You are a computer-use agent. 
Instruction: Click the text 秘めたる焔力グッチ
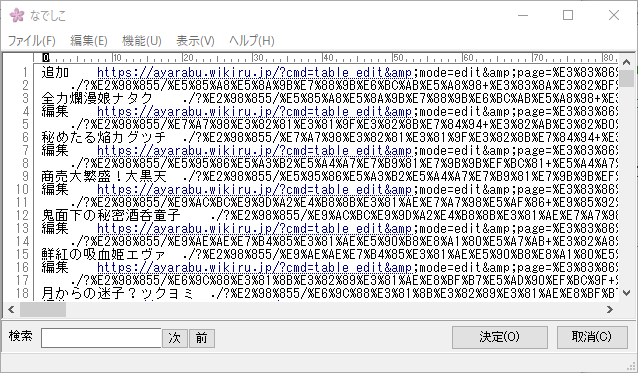click(x=104, y=137)
